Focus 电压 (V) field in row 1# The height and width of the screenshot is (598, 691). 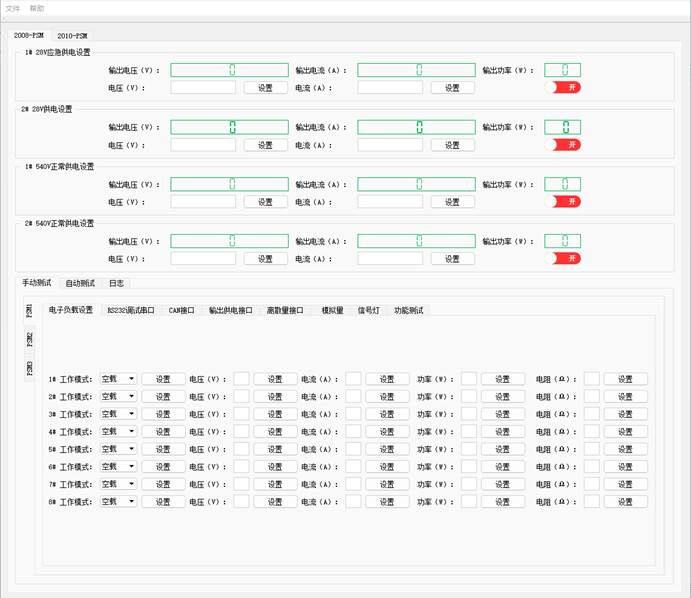click(241, 379)
